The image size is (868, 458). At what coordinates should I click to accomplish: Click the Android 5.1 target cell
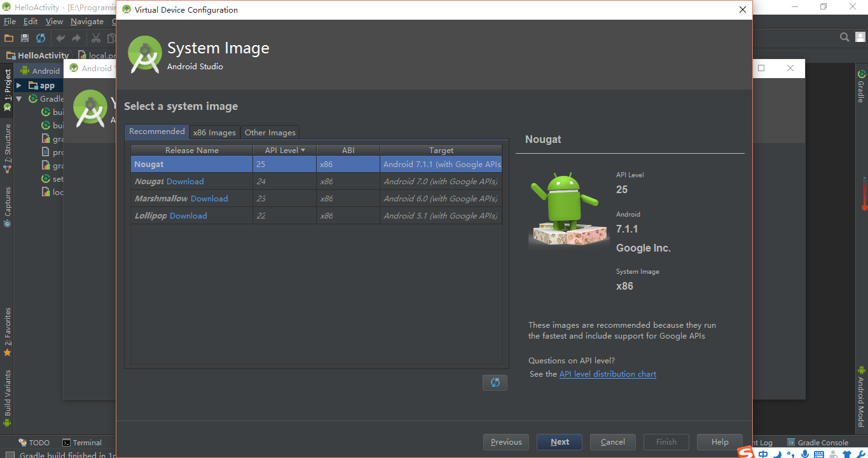[441, 215]
